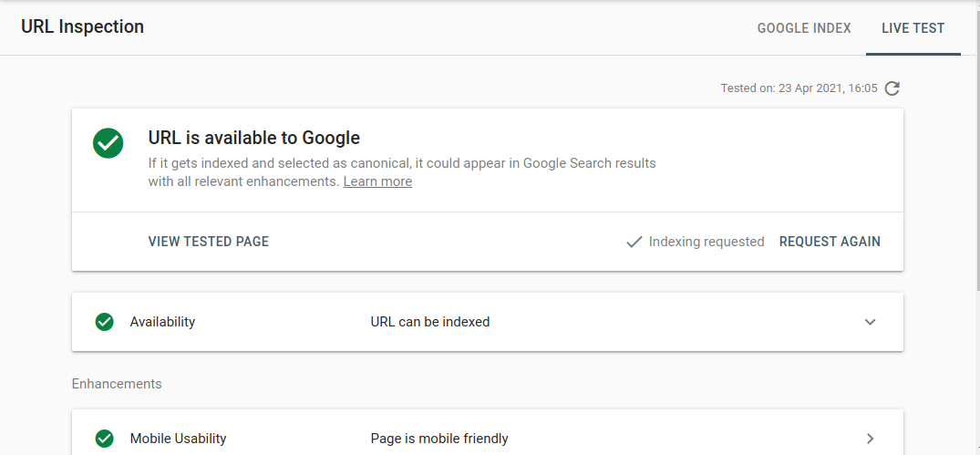
Task: Follow the Learn more link
Action: tap(377, 181)
